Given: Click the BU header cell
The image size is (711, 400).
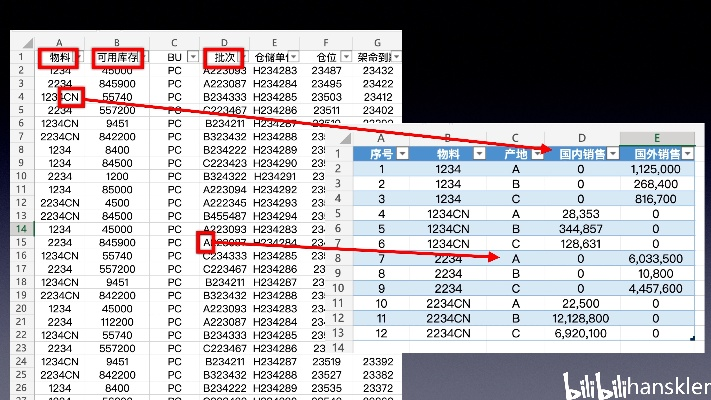Looking at the screenshot, I should pos(174,57).
